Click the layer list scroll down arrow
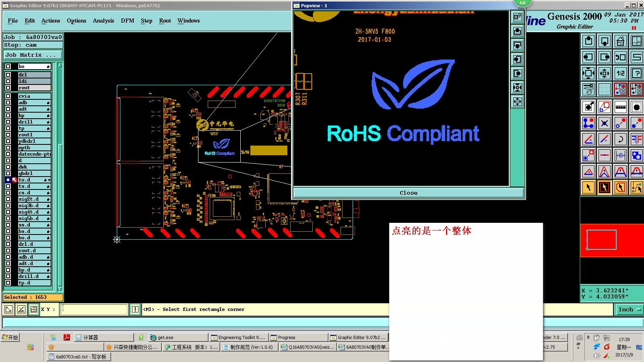This screenshot has width=644, height=362. point(60,288)
